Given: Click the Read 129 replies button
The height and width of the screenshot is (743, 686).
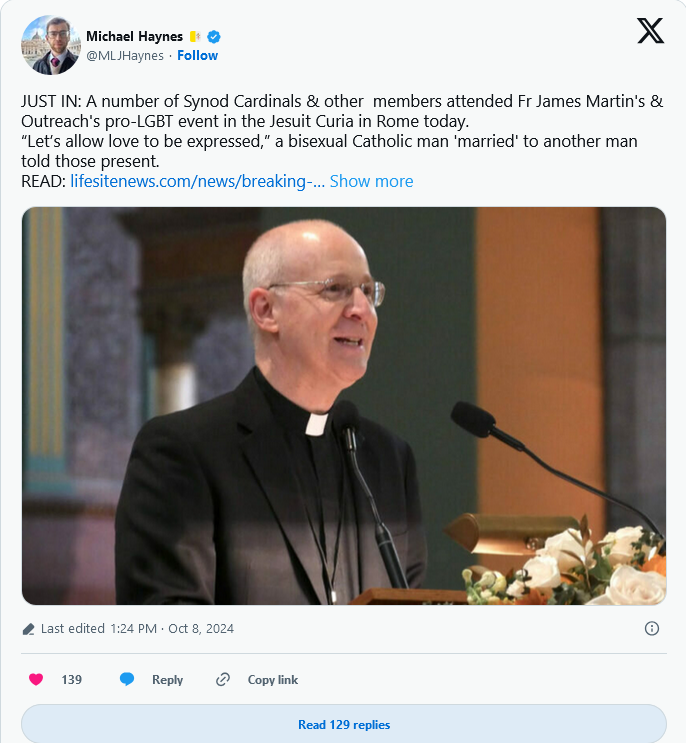Looking at the screenshot, I should [344, 725].
